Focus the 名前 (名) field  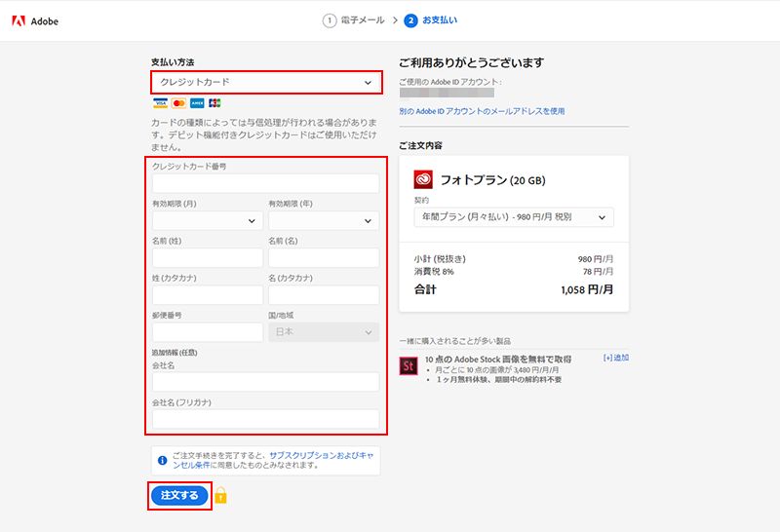324,258
